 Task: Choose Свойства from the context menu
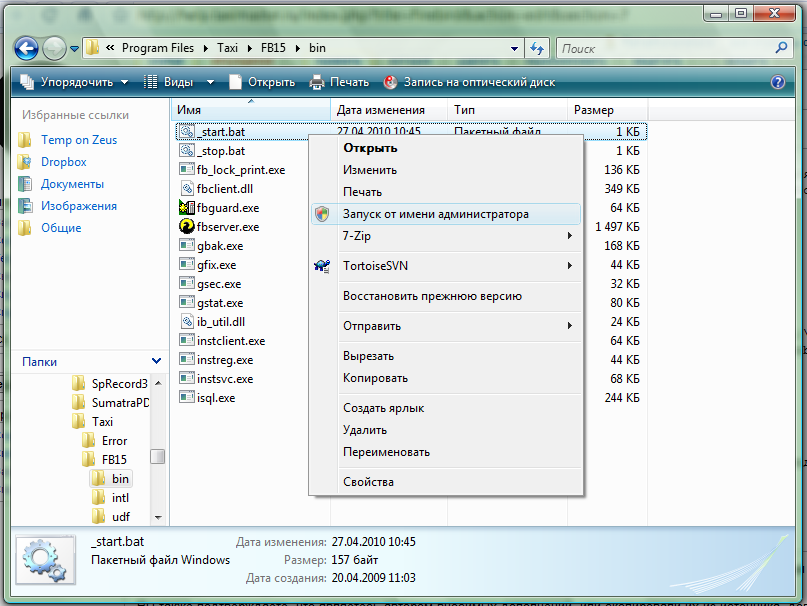368,482
